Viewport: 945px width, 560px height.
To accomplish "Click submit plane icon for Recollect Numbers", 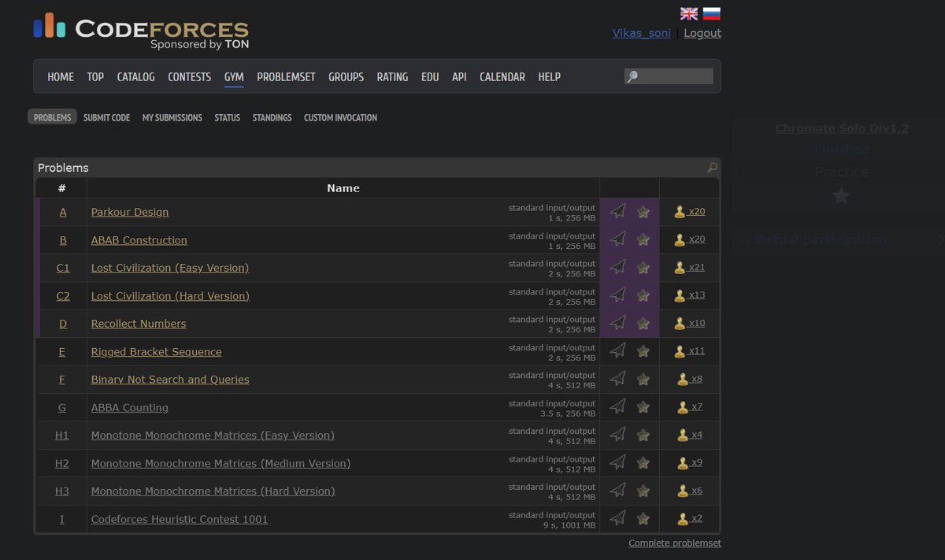I will tap(618, 323).
